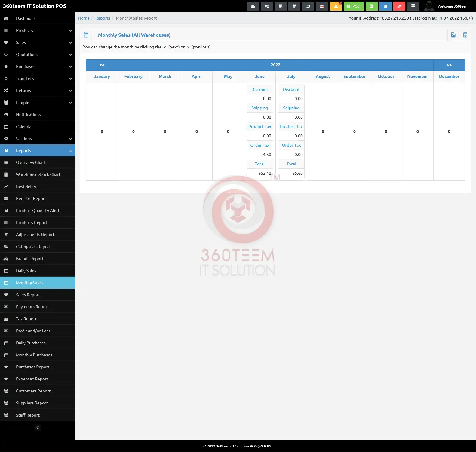Image resolution: width=476 pixels, height=452 pixels.
Task: Click June total ৳52.10 value
Action: [265, 173]
